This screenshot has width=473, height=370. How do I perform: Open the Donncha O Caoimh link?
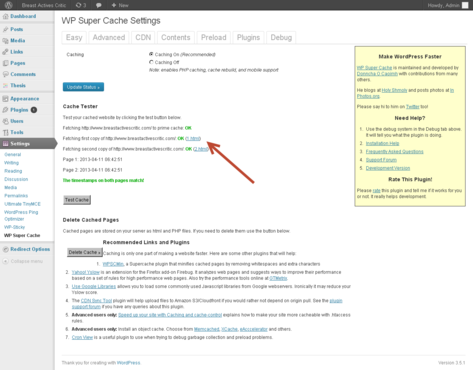click(x=377, y=74)
